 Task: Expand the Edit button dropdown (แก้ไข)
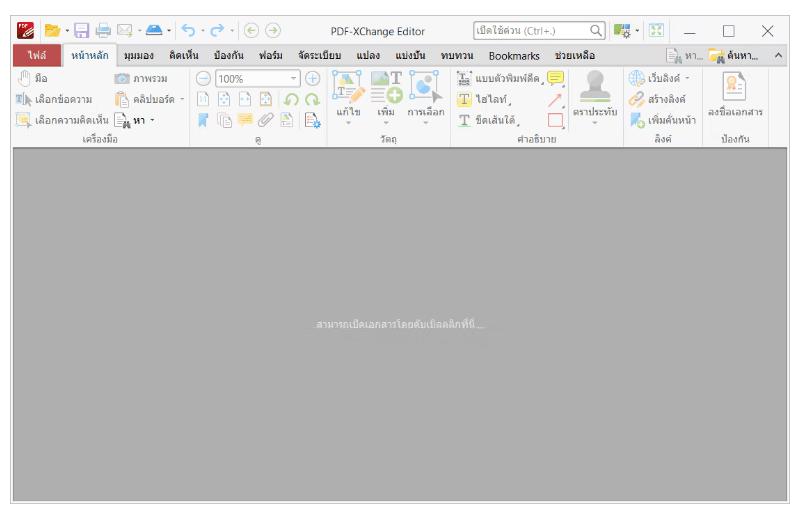pos(349,123)
